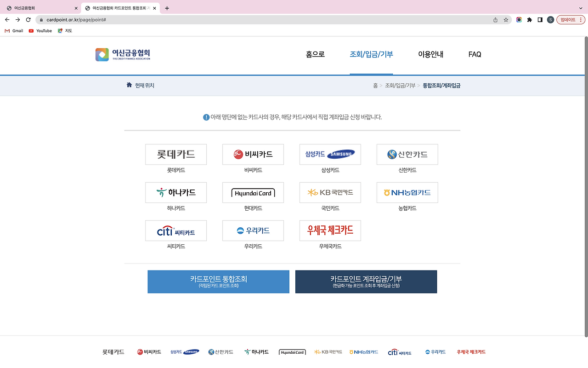Screen dimensions: 588x368
Task: Click the home icon beside 현재위치
Action: (x=129, y=85)
